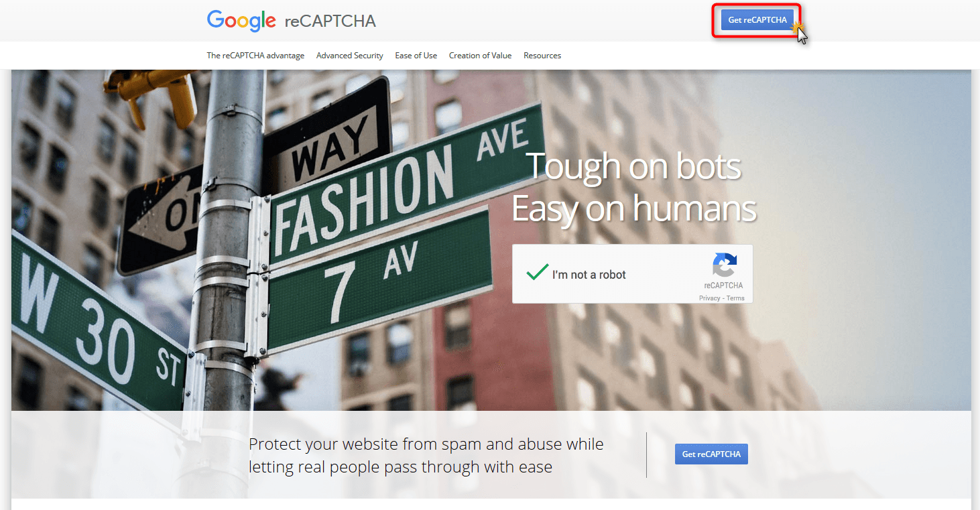Open the Terms link in the widget
Image resolution: width=980 pixels, height=510 pixels.
tap(735, 298)
